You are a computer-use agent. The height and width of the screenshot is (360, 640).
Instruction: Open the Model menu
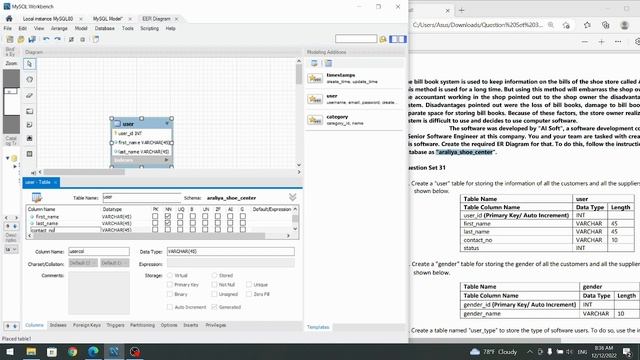point(81,29)
